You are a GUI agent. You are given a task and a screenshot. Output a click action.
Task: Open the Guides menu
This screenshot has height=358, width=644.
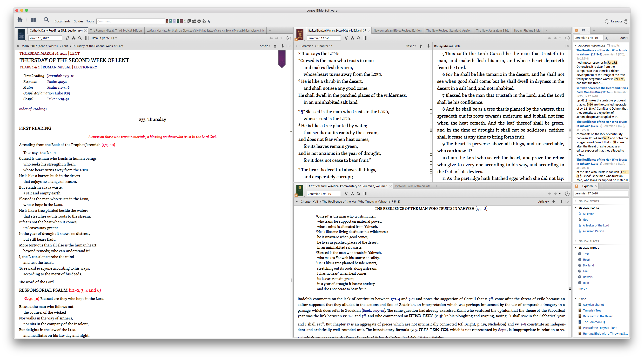tap(78, 21)
